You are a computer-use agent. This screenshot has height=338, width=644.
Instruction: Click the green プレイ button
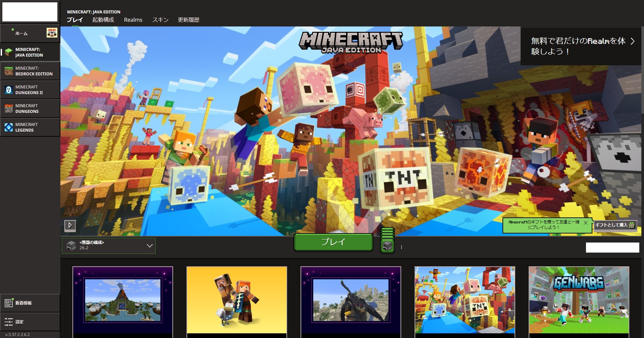333,242
